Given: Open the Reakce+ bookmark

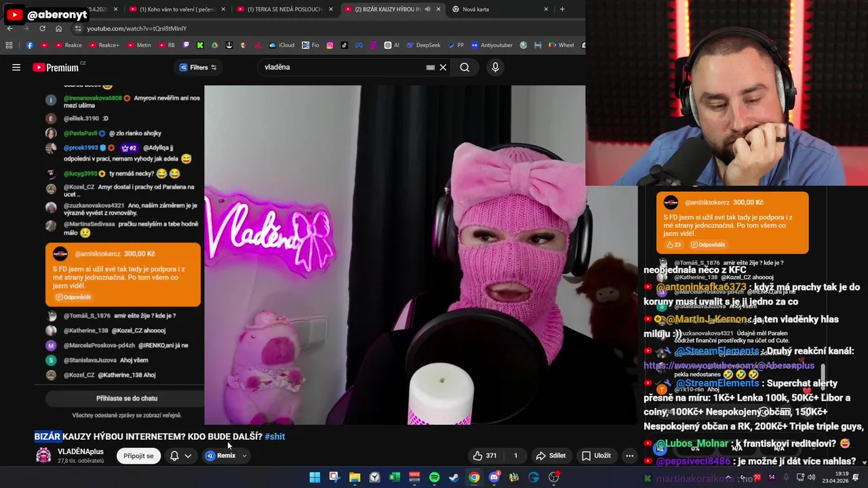Looking at the screenshot, I should coord(104,45).
